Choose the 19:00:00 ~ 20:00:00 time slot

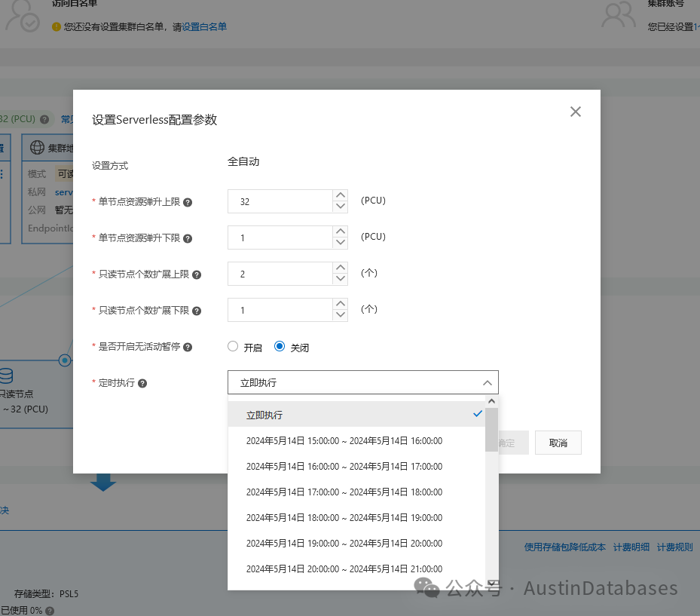pyautogui.click(x=356, y=543)
